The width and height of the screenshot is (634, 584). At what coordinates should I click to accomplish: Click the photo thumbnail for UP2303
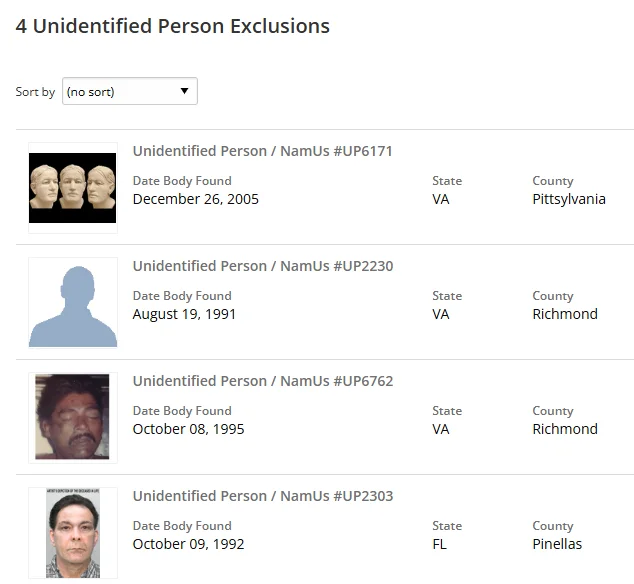(x=72, y=532)
